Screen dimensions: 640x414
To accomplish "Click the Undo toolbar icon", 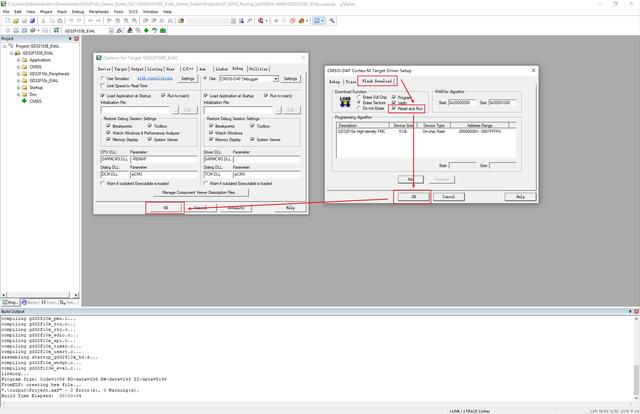I will pyautogui.click(x=71, y=20).
